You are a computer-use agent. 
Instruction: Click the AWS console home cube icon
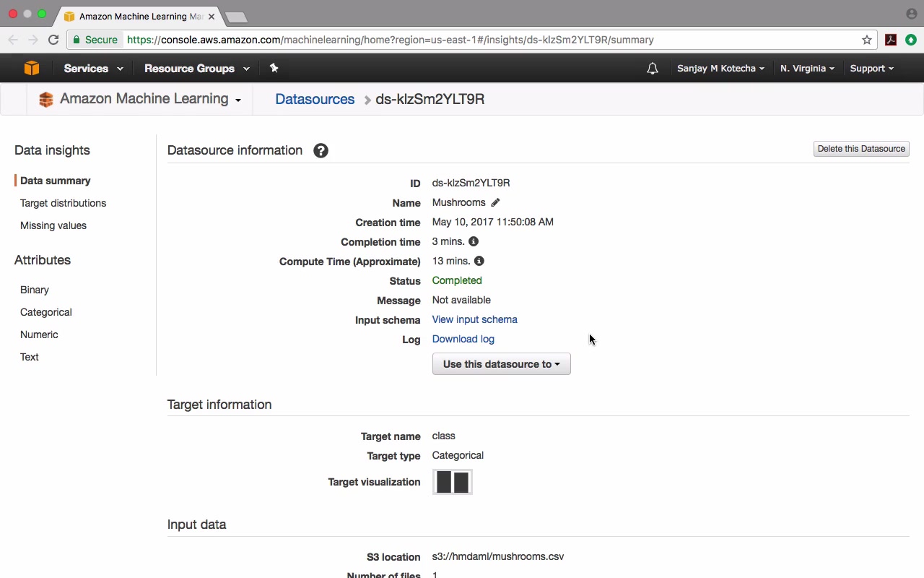tap(31, 68)
